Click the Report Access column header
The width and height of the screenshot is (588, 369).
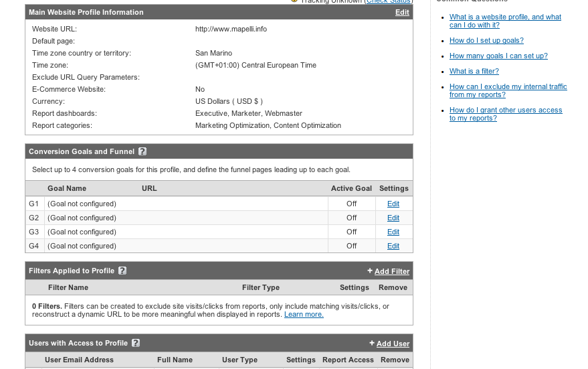point(348,360)
